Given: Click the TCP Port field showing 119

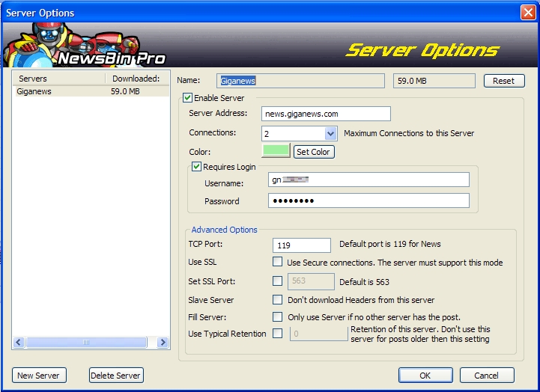Looking at the screenshot, I should [x=302, y=245].
